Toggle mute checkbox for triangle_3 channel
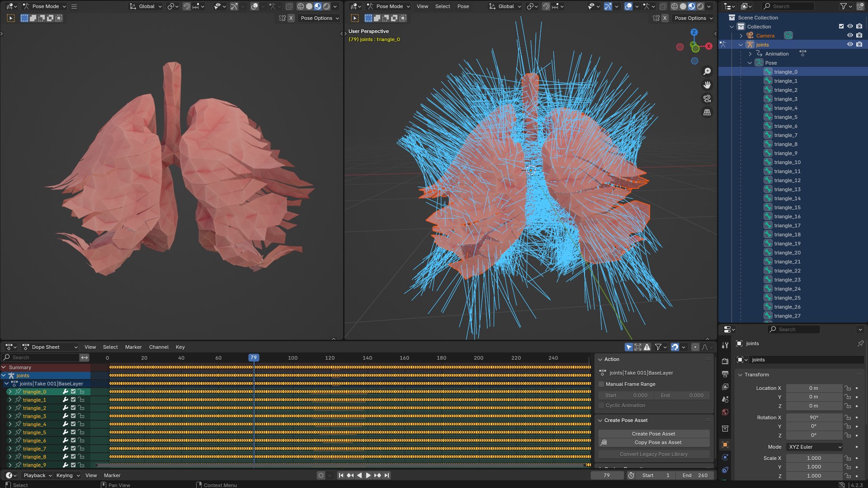This screenshot has height=488, width=868. (x=73, y=416)
